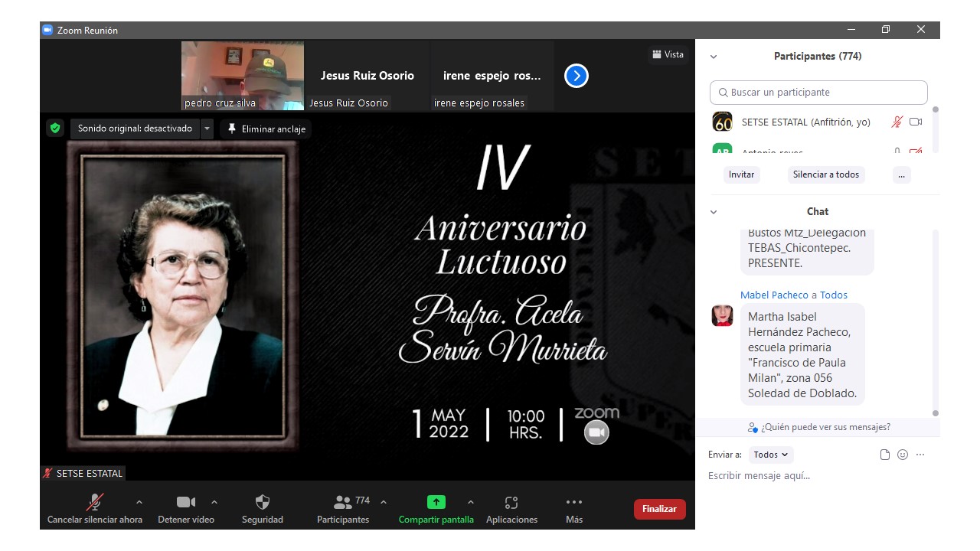Collapse the Participantes (774) panel chevron
The height and width of the screenshot is (551, 980).
click(x=714, y=57)
